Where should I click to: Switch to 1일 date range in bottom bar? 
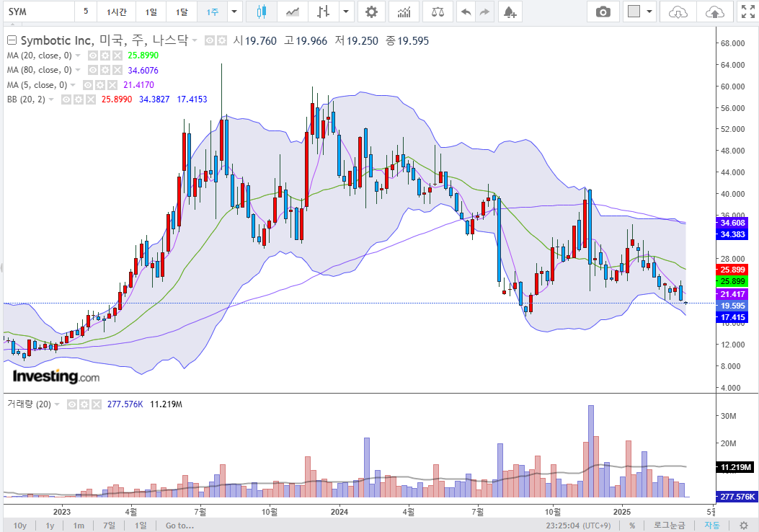(141, 526)
